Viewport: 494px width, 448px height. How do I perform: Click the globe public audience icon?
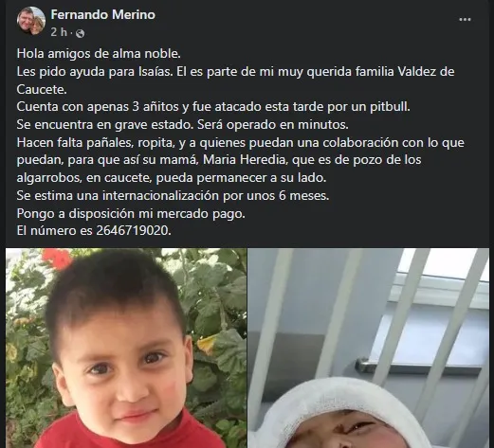point(81,33)
